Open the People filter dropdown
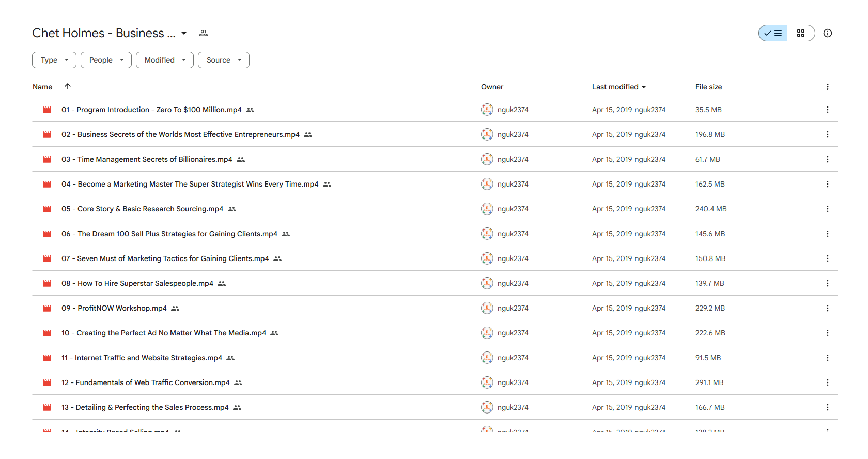868x459 pixels. pyautogui.click(x=106, y=60)
